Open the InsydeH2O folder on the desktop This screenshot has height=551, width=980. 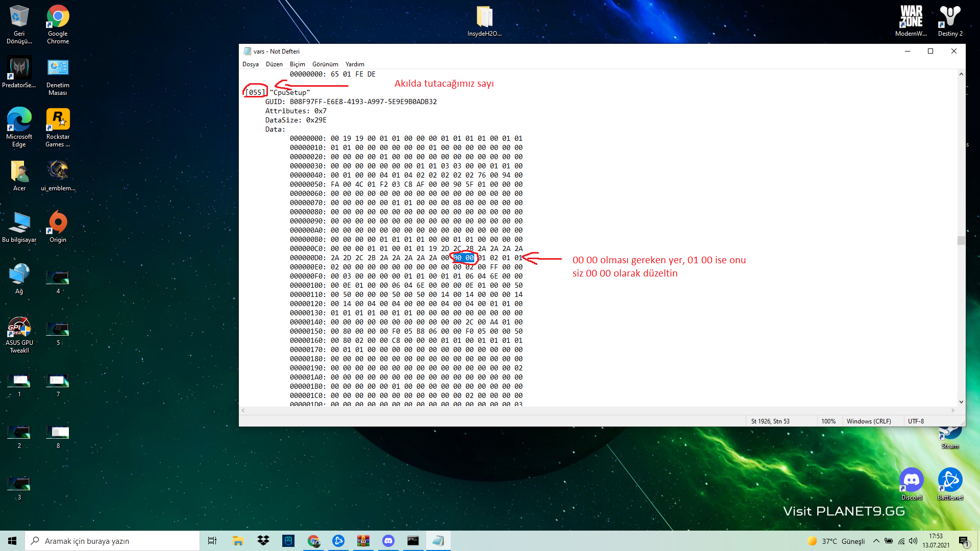484,18
